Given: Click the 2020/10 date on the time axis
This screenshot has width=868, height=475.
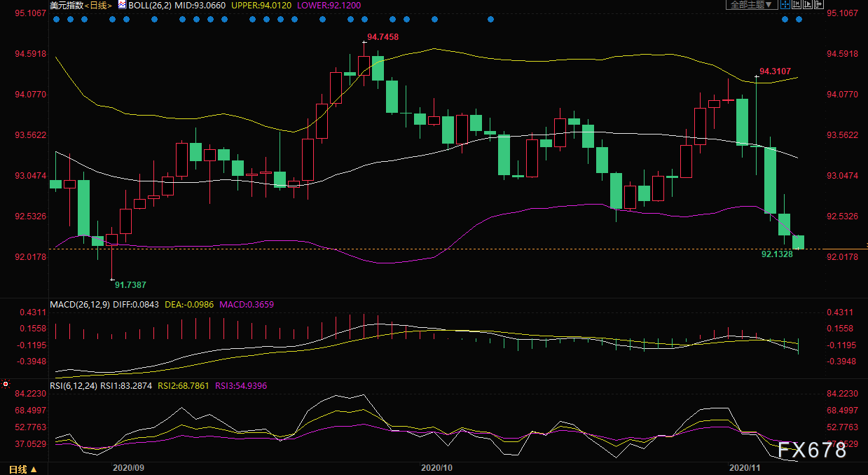Looking at the screenshot, I should [437, 467].
